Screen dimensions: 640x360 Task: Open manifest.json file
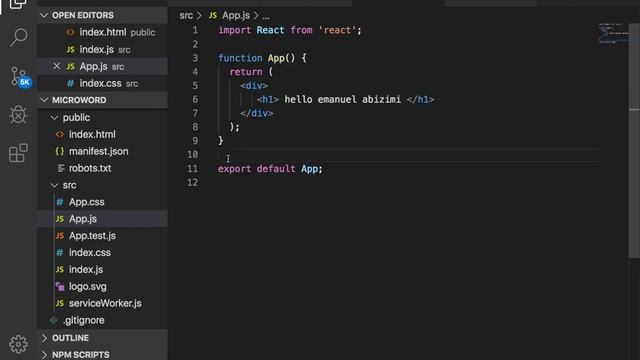coord(102,151)
